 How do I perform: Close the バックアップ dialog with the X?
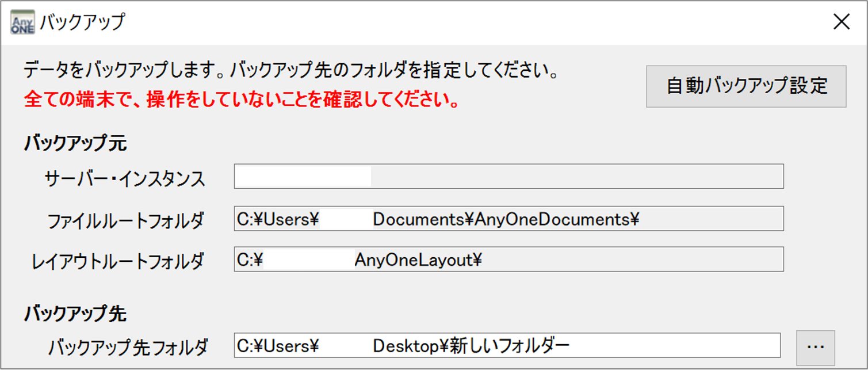[841, 22]
